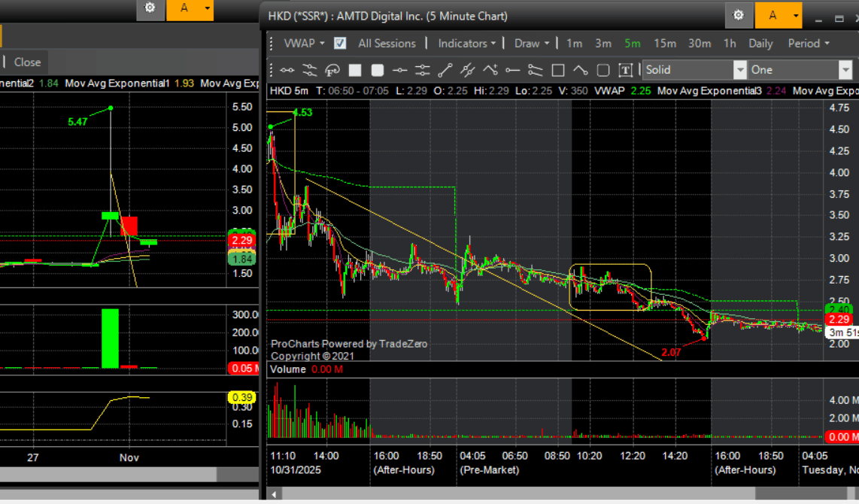
Task: Select the single-node horizontal line tool
Action: pyautogui.click(x=400, y=70)
